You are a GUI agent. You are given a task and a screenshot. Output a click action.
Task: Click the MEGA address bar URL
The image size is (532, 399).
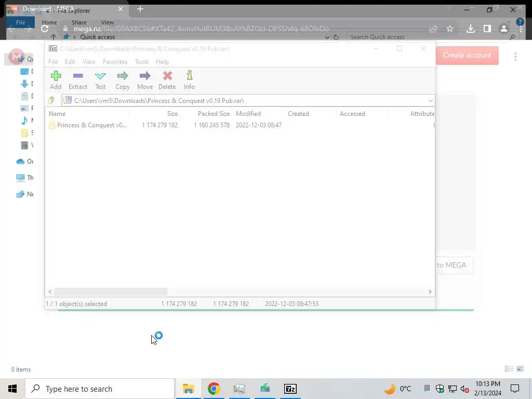pos(201,29)
